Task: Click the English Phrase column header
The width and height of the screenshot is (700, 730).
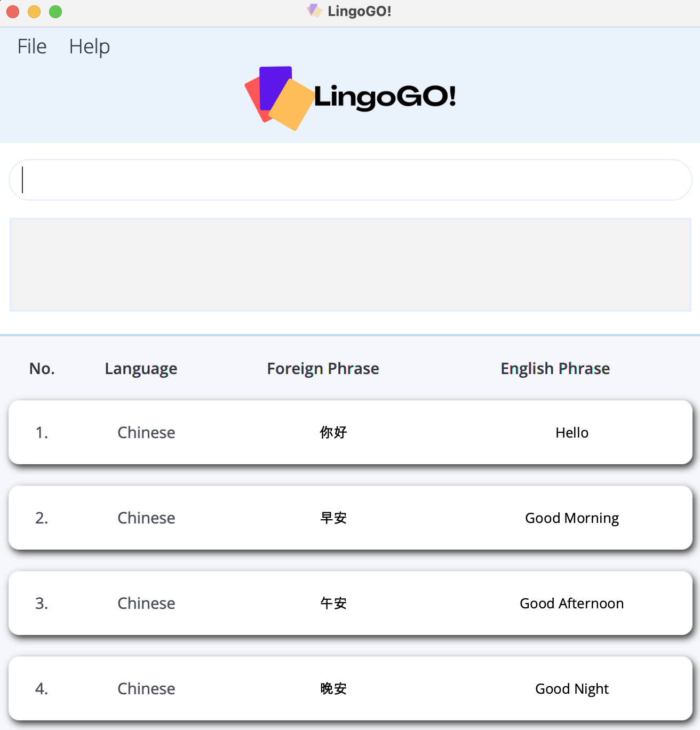Action: coord(555,369)
